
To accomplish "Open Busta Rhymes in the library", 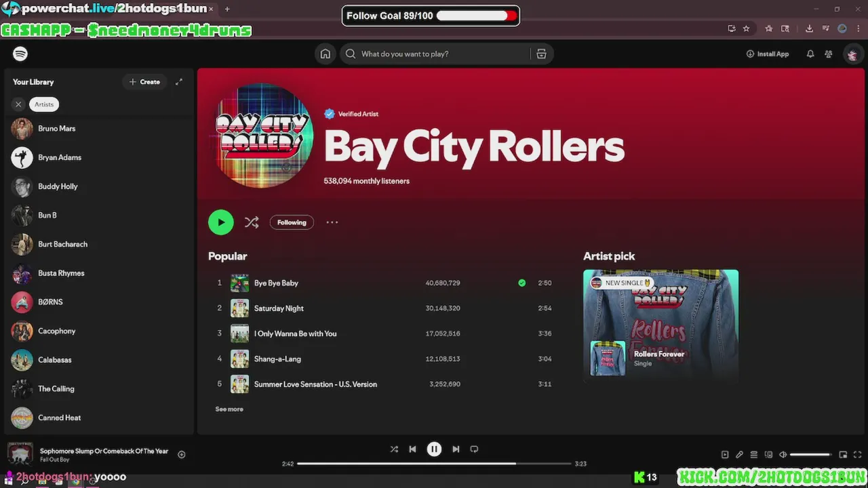I will (98, 273).
